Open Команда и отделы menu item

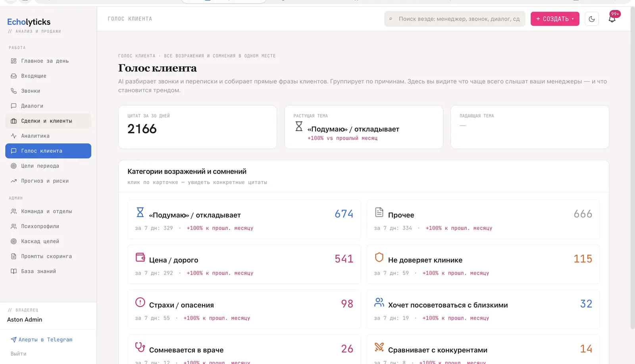(48, 211)
